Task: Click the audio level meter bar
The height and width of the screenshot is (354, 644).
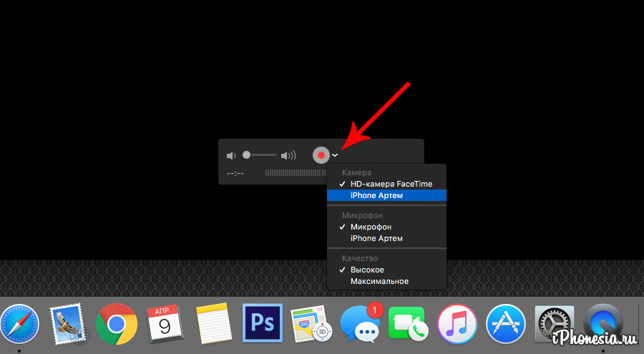Action: 296,173
